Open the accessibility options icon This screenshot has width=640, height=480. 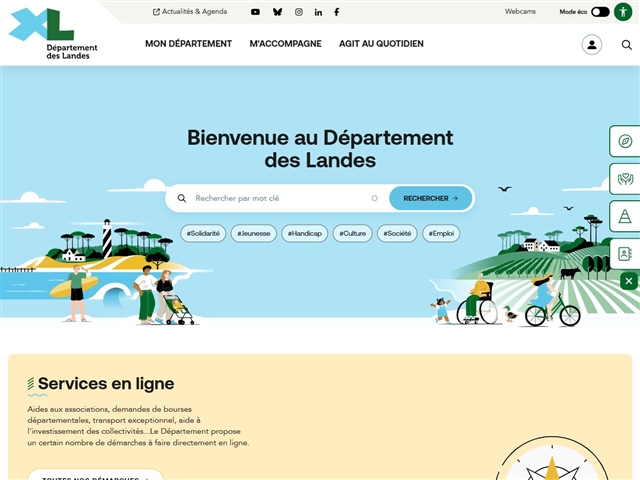point(623,12)
